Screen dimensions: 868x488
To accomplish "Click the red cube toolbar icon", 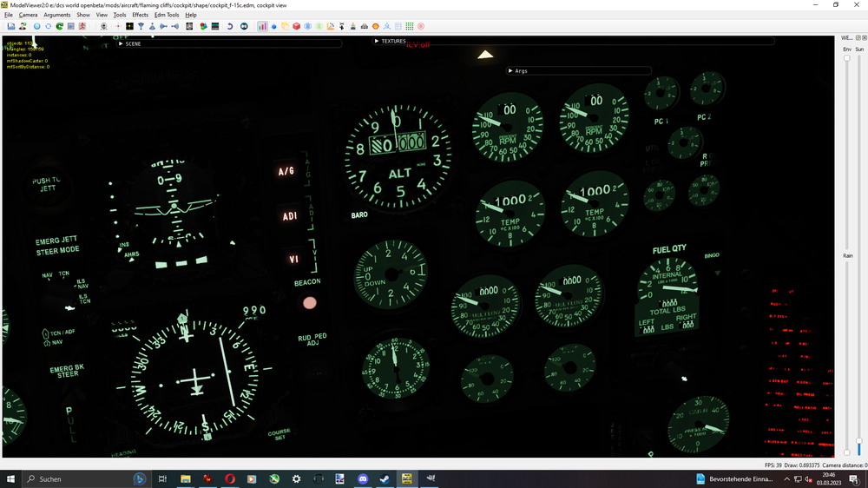I will [297, 26].
